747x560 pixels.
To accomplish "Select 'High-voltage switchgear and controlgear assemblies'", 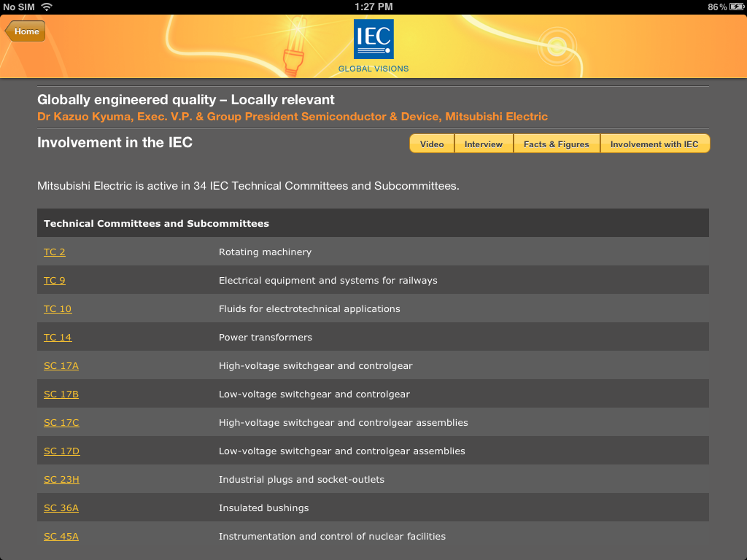I will coord(343,423).
